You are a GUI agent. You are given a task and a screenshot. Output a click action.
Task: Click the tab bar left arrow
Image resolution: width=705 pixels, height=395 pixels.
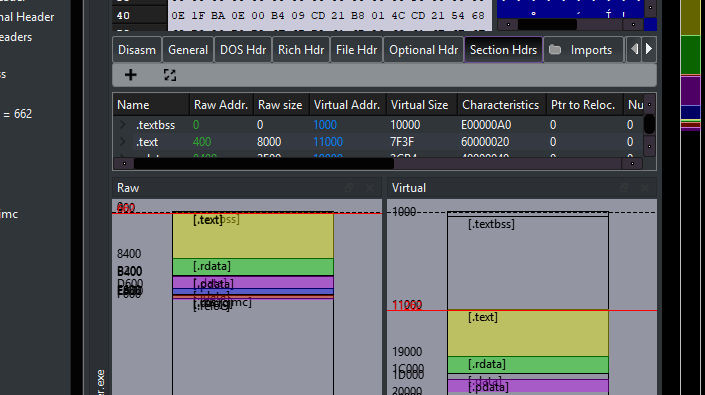[634, 49]
